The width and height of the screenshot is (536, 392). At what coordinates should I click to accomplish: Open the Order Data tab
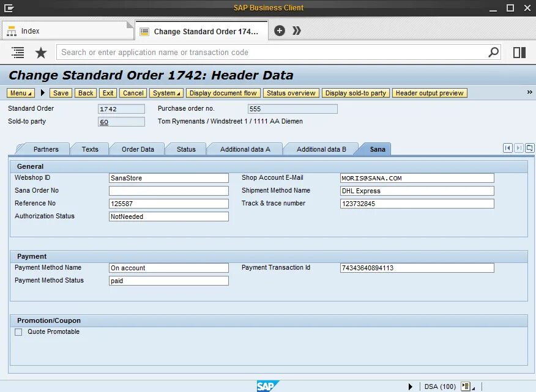tap(138, 149)
